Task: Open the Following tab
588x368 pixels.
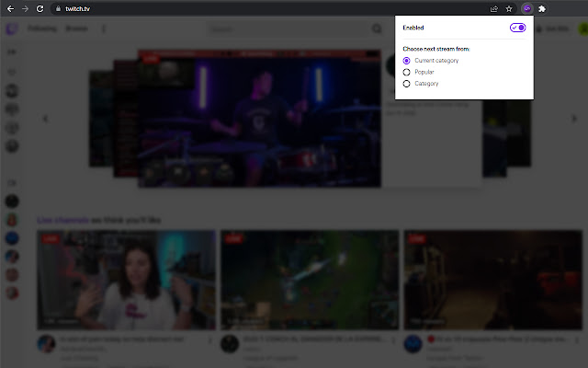Action: 42,29
